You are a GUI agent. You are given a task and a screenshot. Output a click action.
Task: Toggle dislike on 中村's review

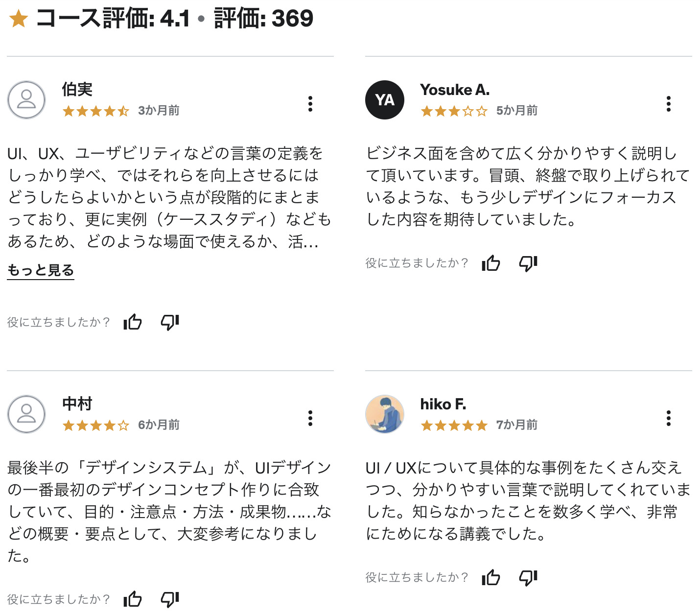click(169, 598)
